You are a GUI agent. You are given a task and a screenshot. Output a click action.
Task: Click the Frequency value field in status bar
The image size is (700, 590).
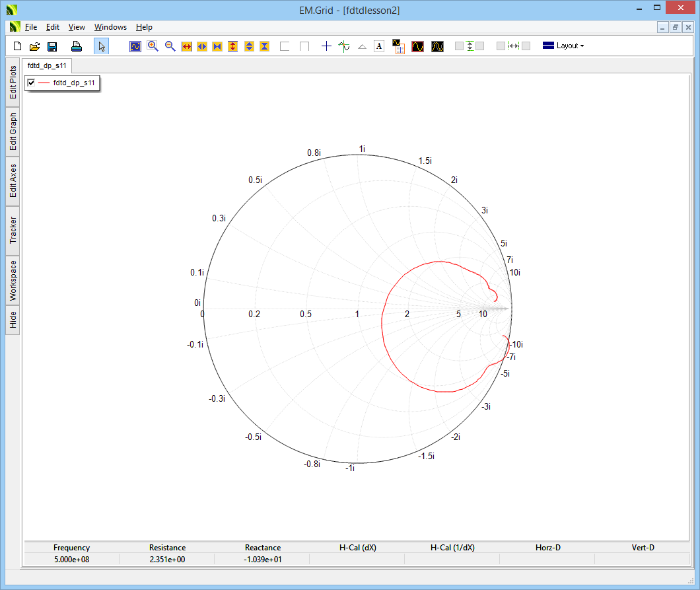click(x=71, y=559)
